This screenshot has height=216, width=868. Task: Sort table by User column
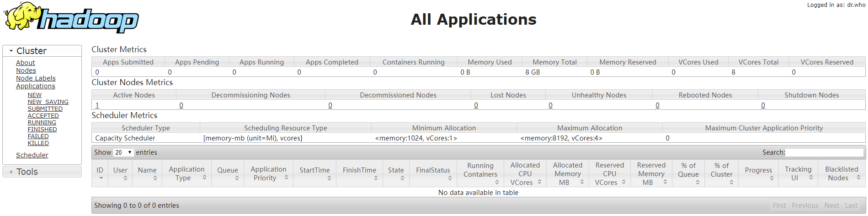[x=120, y=173]
